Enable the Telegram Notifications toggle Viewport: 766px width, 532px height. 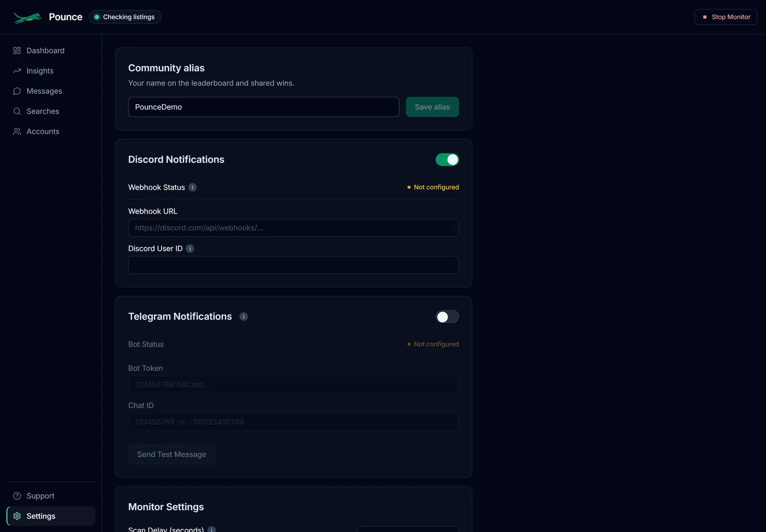(x=447, y=317)
